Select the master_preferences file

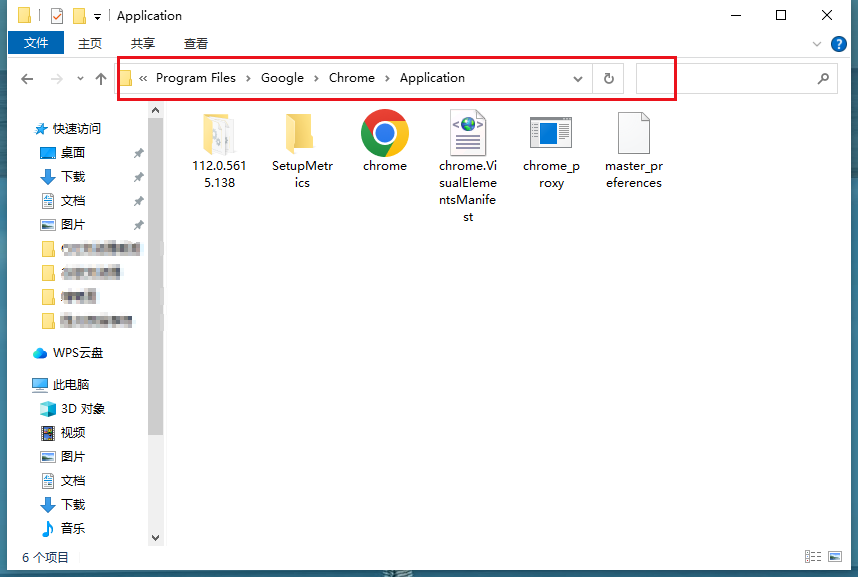coord(634,151)
